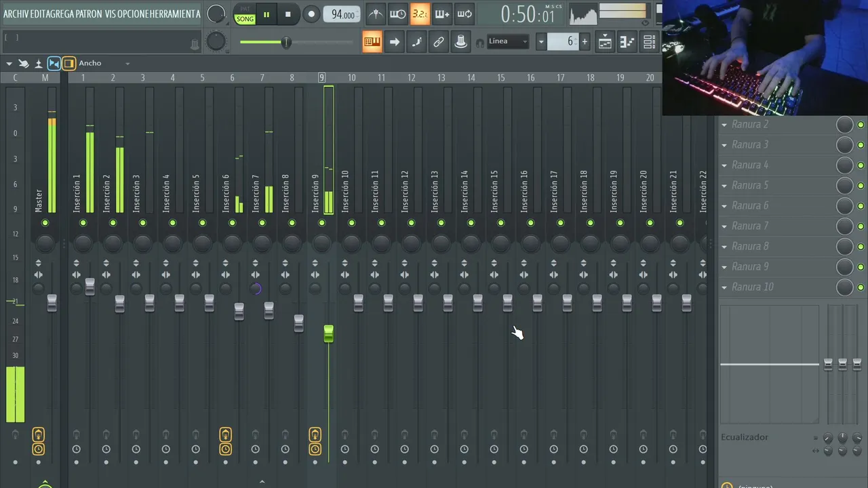The width and height of the screenshot is (868, 488).
Task: Click the trash bin icon in hint panel
Action: [x=195, y=44]
